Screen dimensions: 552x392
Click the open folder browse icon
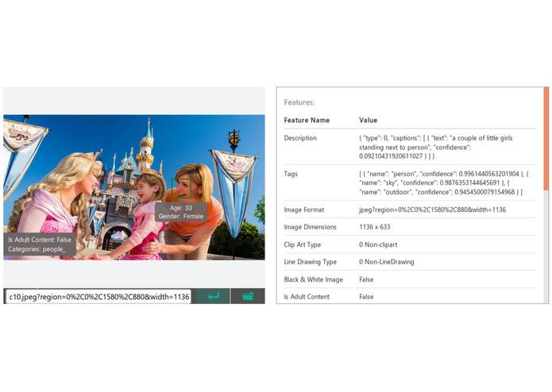point(248,296)
